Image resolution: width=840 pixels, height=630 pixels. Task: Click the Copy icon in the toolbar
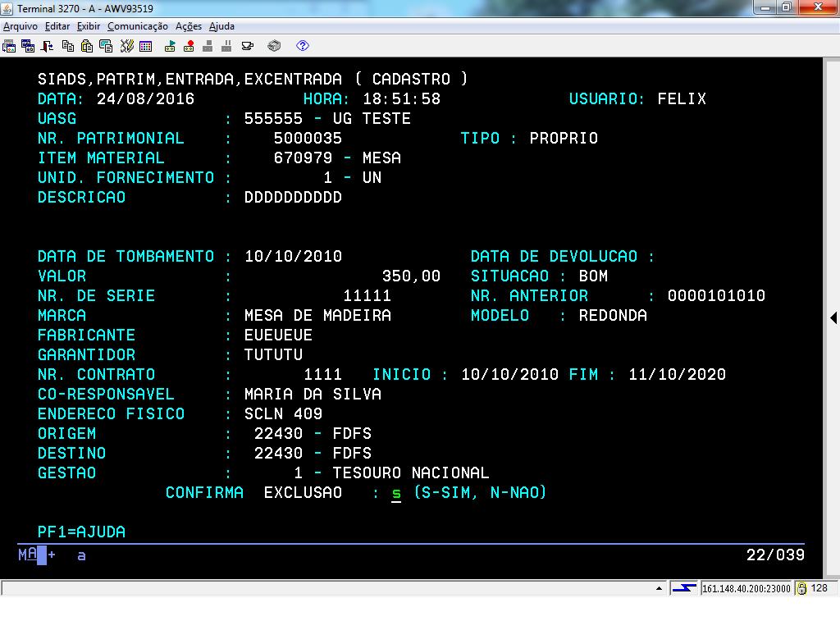[68, 46]
